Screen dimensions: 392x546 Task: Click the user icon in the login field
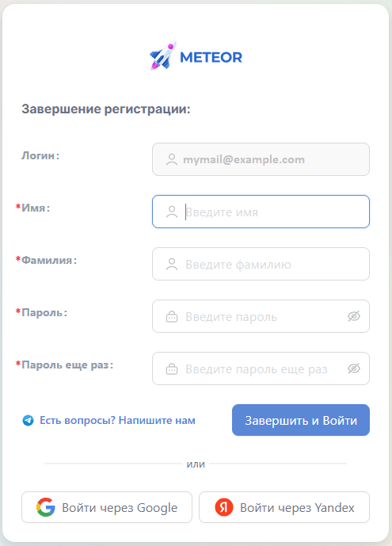[172, 159]
